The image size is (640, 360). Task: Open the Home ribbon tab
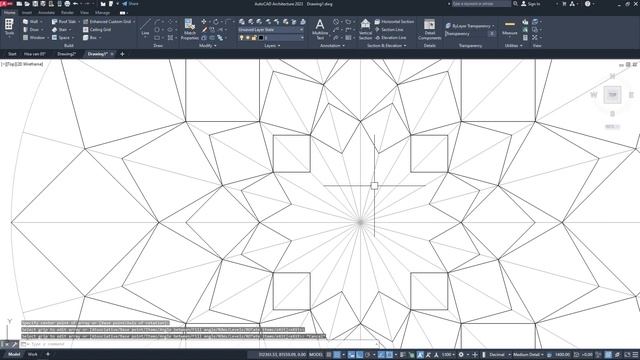tap(9, 13)
